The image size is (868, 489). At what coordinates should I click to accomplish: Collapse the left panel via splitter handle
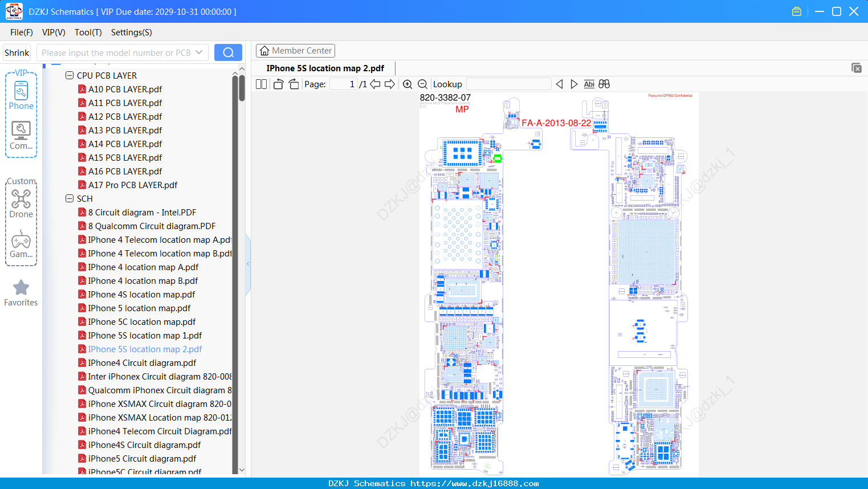pyautogui.click(x=248, y=264)
